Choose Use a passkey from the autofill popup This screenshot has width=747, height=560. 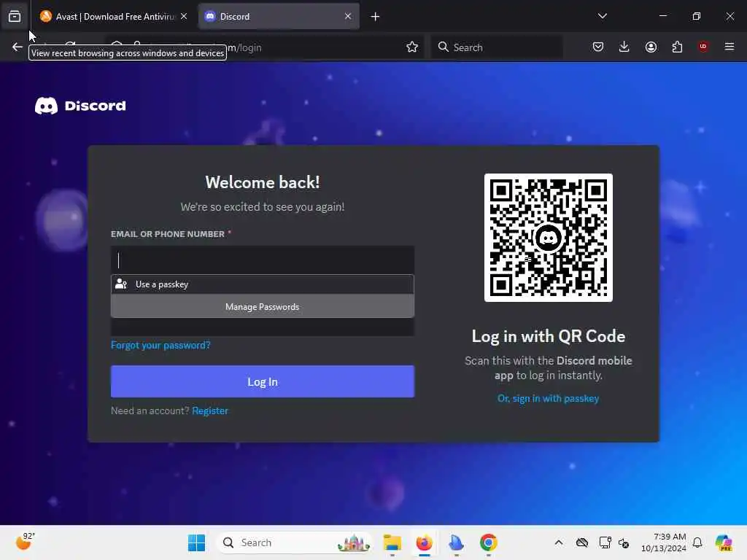(263, 284)
